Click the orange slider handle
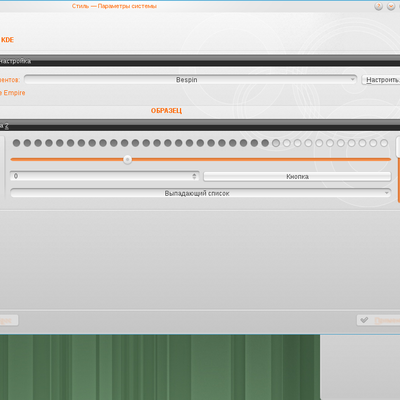Screen dimensions: 400x400 127,160
